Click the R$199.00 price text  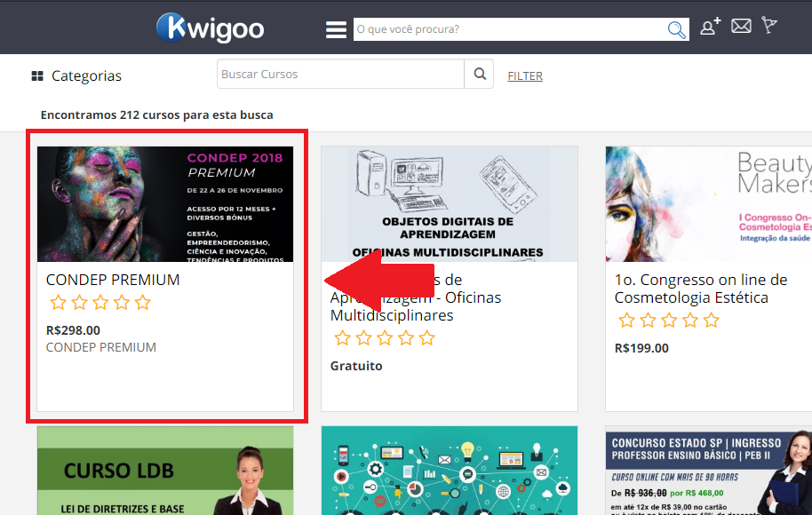641,348
